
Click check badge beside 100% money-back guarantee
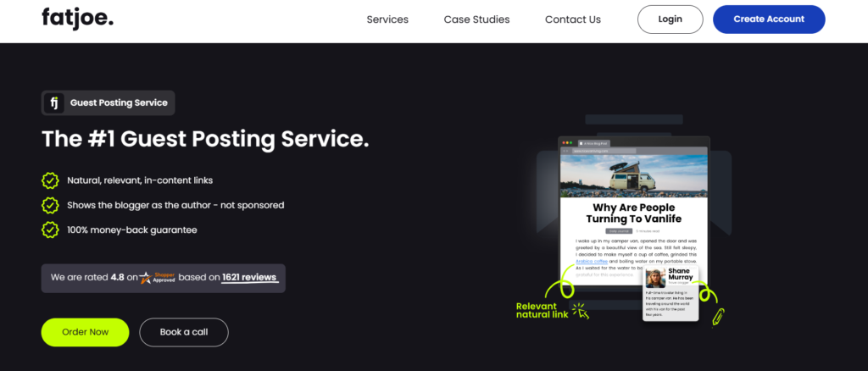pos(50,230)
